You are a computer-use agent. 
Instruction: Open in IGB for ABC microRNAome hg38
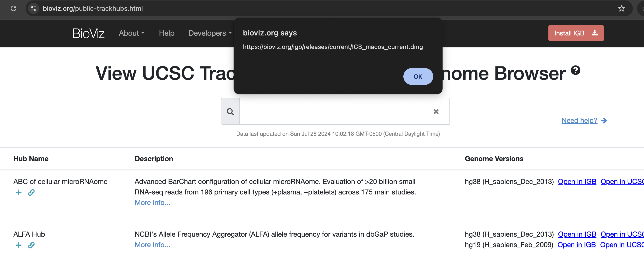tap(577, 181)
